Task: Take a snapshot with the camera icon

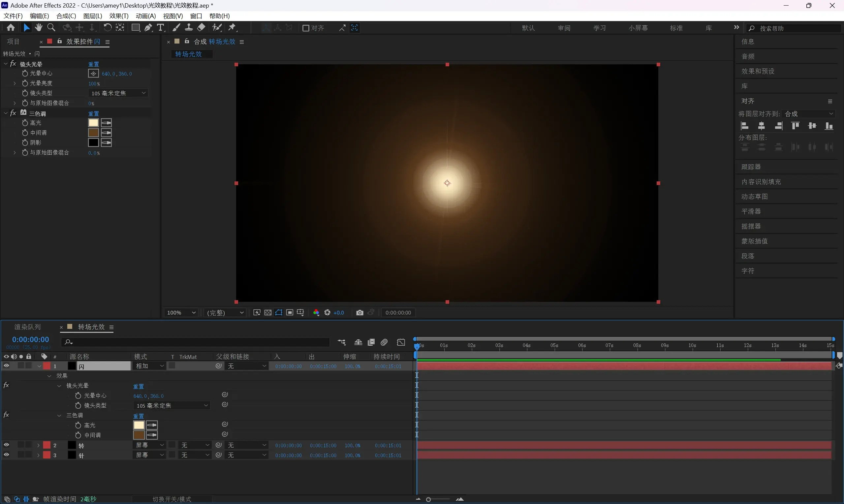Action: (x=360, y=313)
